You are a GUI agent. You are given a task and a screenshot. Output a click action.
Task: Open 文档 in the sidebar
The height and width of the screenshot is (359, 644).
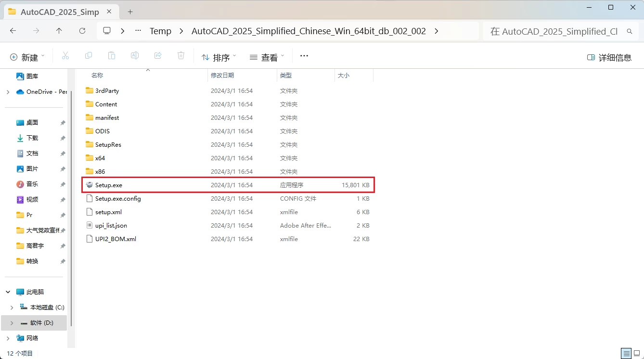pyautogui.click(x=27, y=153)
